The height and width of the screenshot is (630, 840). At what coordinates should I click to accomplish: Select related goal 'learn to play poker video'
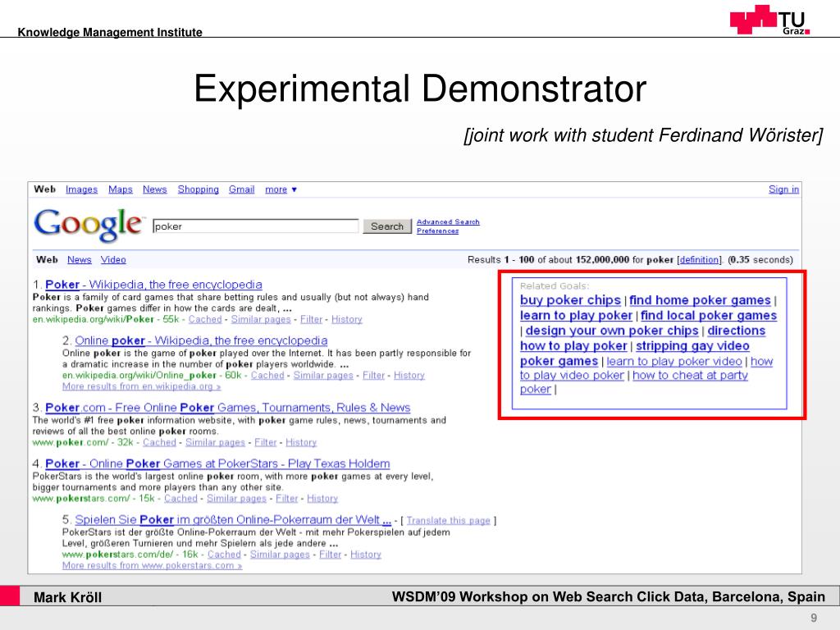(674, 362)
